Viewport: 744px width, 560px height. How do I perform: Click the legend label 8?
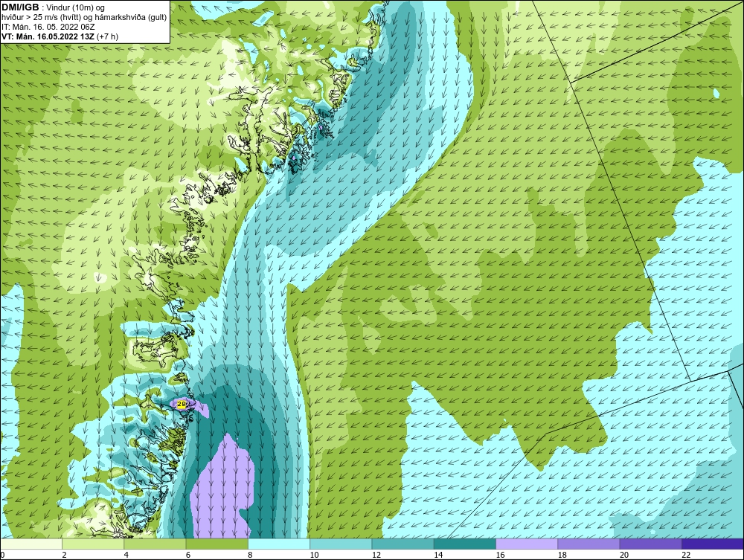click(x=250, y=556)
